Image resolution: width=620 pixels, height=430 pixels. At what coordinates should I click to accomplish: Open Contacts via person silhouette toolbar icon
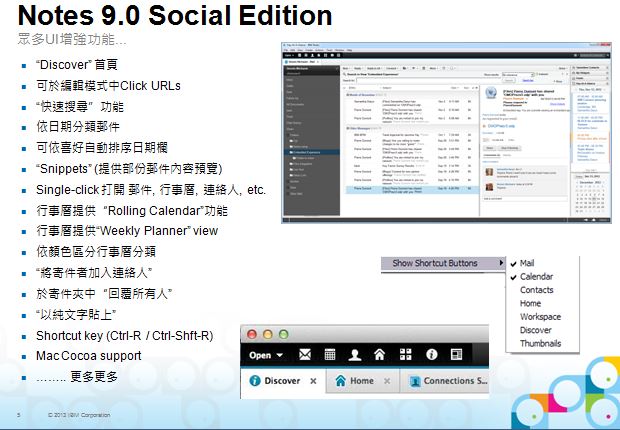355,355
